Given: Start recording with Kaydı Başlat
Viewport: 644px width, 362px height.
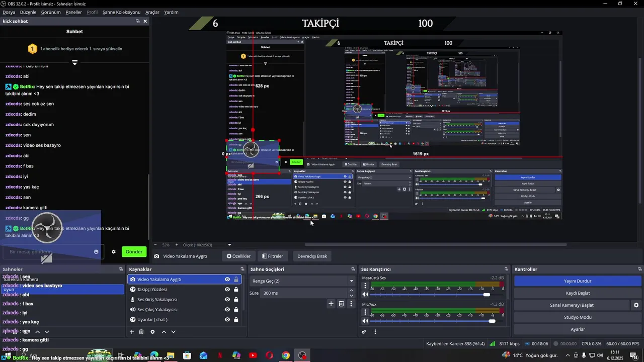Looking at the screenshot, I should pos(578,293).
